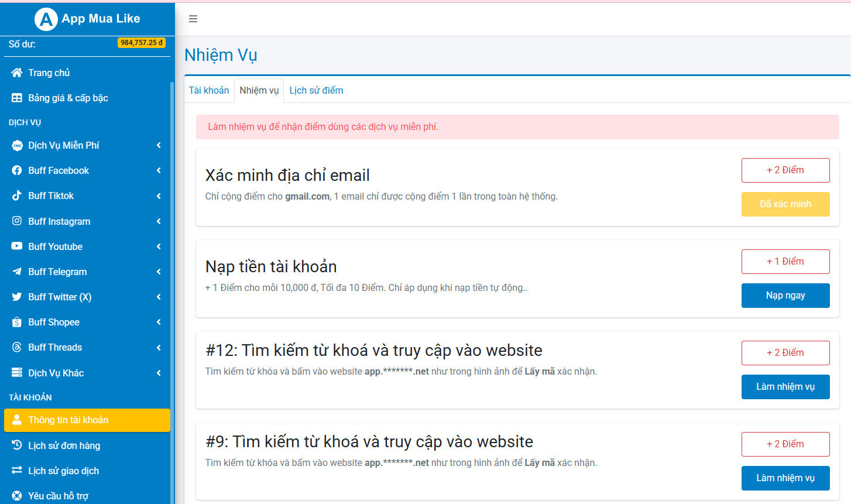Open the Trang chủ home icon
851x504 pixels.
(x=18, y=73)
